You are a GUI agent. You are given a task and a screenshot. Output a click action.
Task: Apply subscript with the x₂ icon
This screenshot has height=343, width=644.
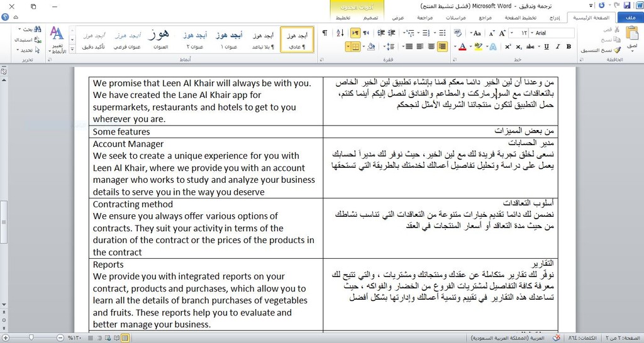pos(519,46)
